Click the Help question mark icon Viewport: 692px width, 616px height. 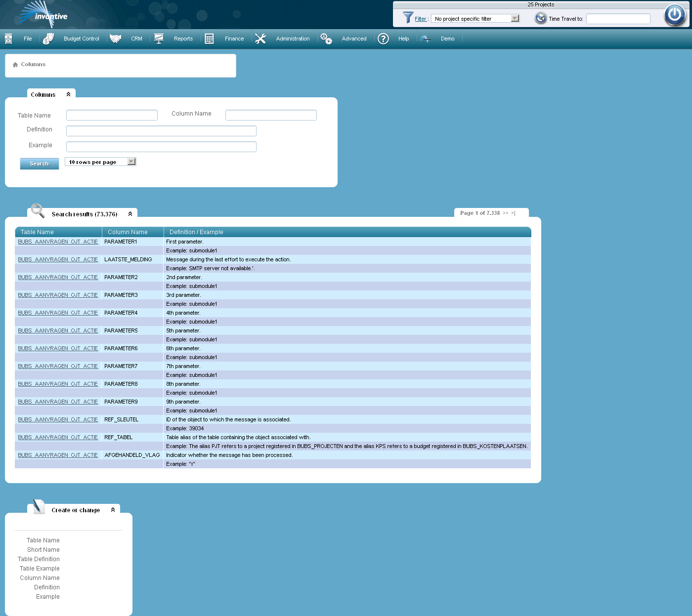point(383,39)
